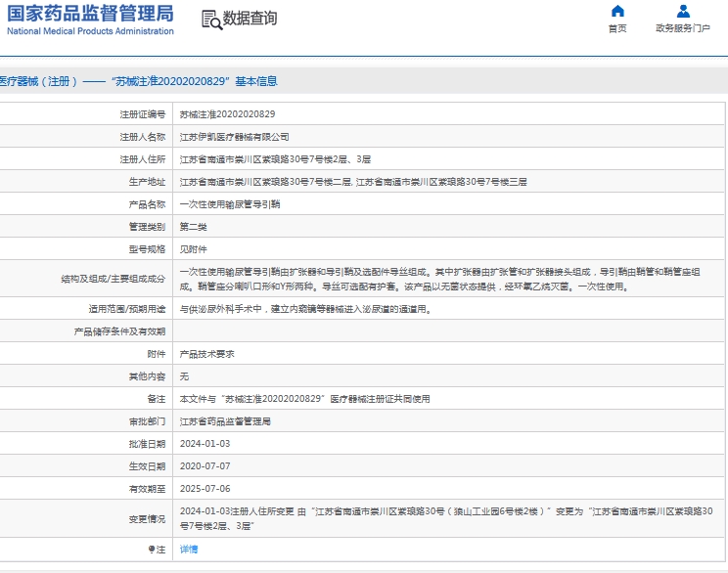Click product name 一次性使用输尿管导引鞘
Screen dimensions: 728x573
[x=230, y=204]
